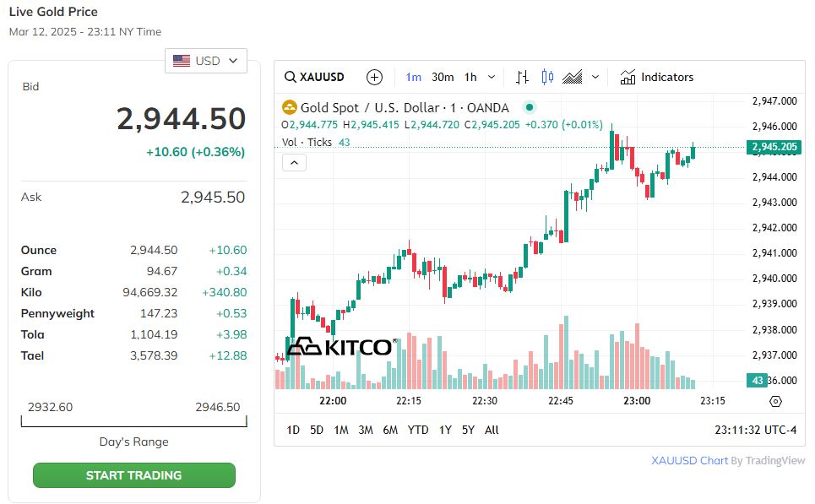Select the 5D date range
815x504 pixels.
point(317,430)
